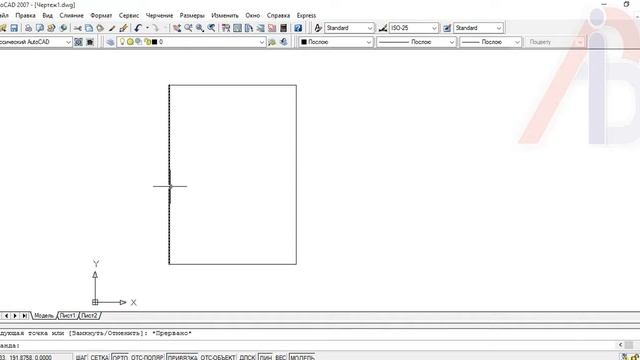This screenshot has width=640, height=360.
Task: Click the Plot (print) icon
Action: coord(28,28)
